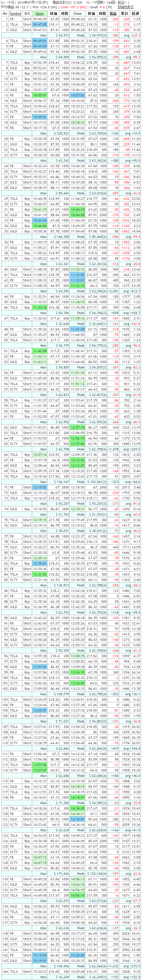Click highlighted open time 12:57:00
The width and height of the screenshot is (142, 980).
40,667
